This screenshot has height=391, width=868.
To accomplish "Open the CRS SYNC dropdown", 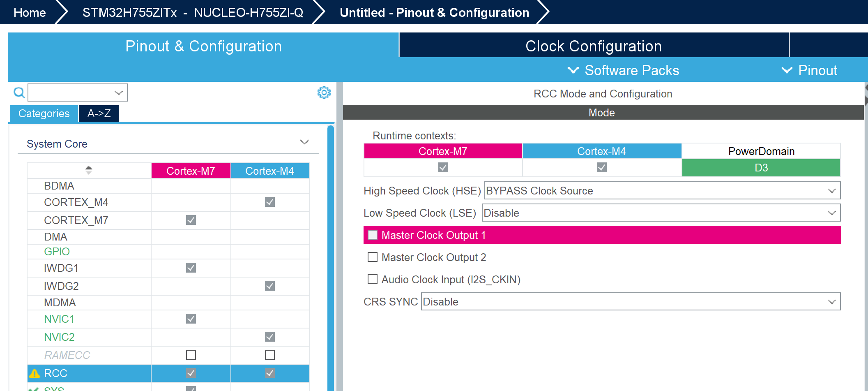I will [x=831, y=301].
